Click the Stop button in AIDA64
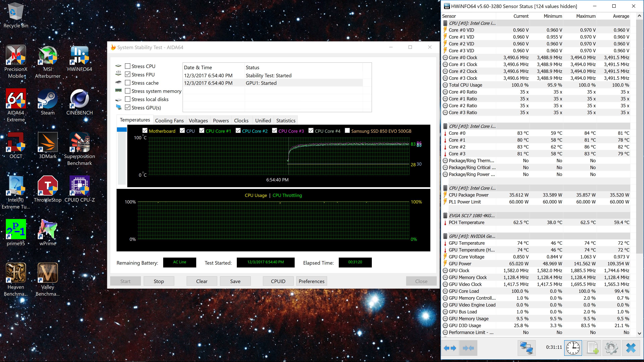644x362 pixels. point(159,281)
